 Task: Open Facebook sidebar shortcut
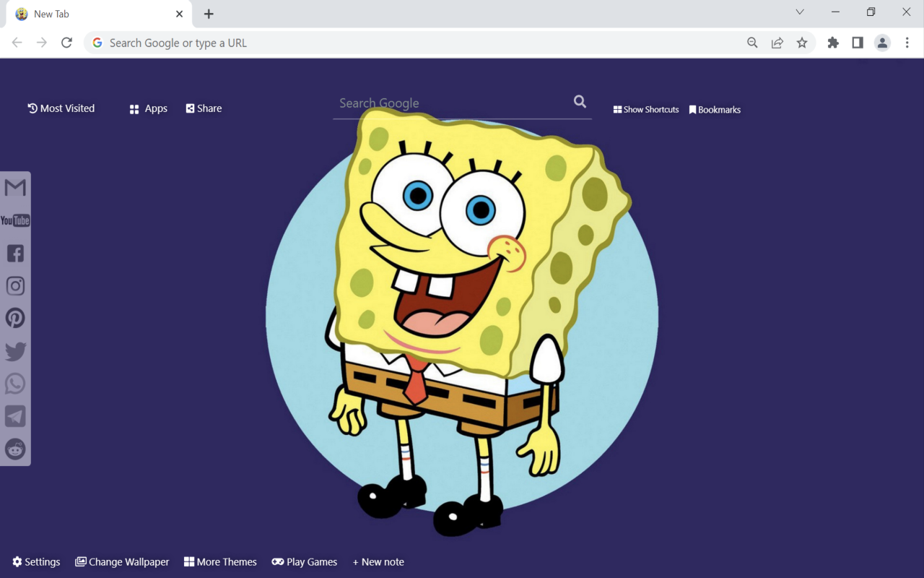point(15,253)
